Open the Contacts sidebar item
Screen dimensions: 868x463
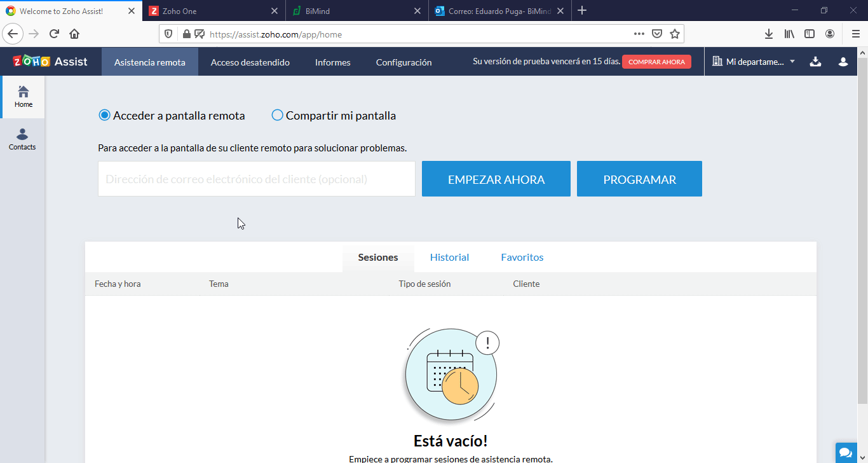(x=22, y=139)
